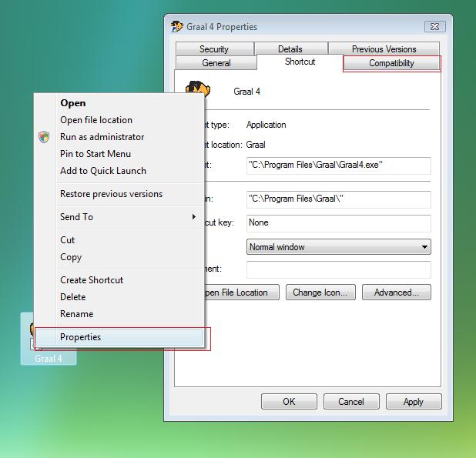Confirm with the OK button

click(x=289, y=401)
